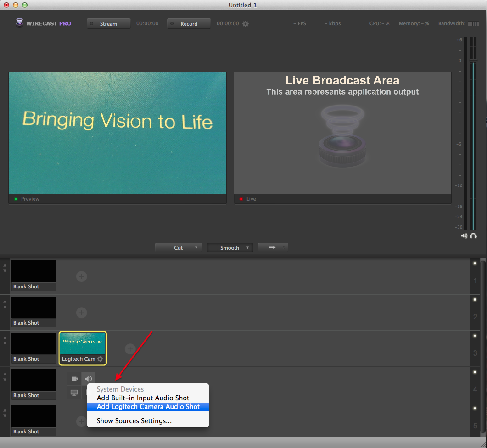The height and width of the screenshot is (448, 487).
Task: Toggle the visibility dot for layer 4
Action: click(475, 372)
